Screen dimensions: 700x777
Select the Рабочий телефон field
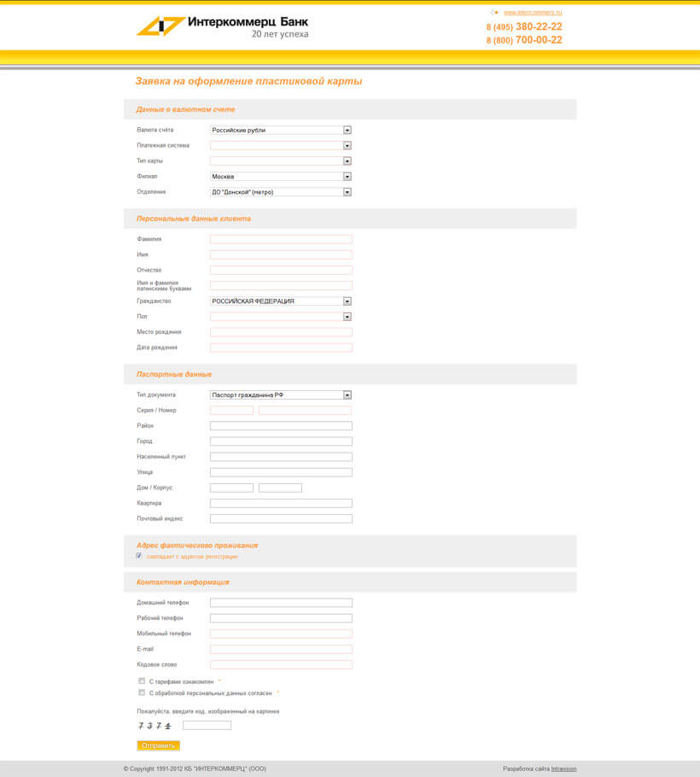[x=281, y=618]
